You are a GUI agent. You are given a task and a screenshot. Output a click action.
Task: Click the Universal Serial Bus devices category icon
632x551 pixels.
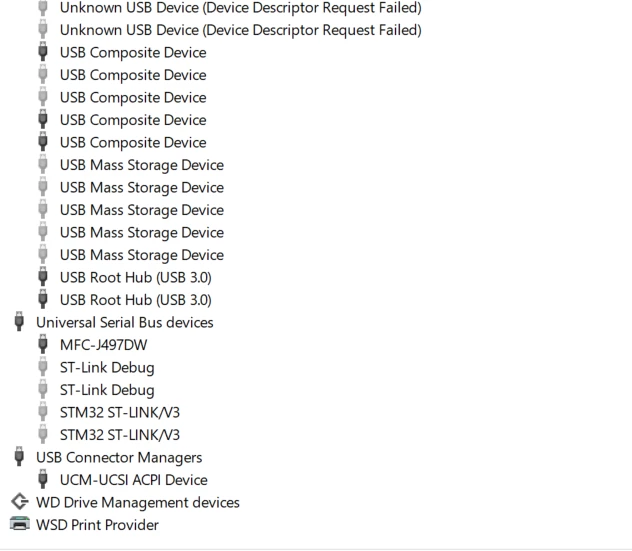19,322
